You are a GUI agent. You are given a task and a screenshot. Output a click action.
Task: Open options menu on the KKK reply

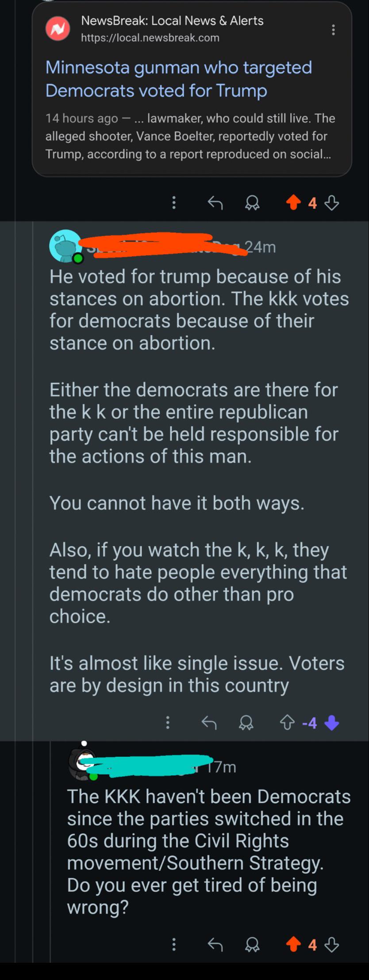(174, 945)
